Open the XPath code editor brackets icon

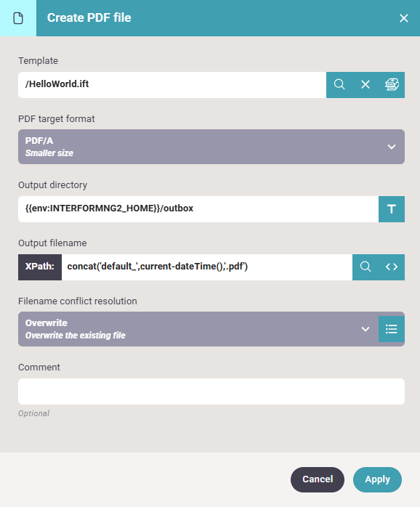click(x=392, y=267)
